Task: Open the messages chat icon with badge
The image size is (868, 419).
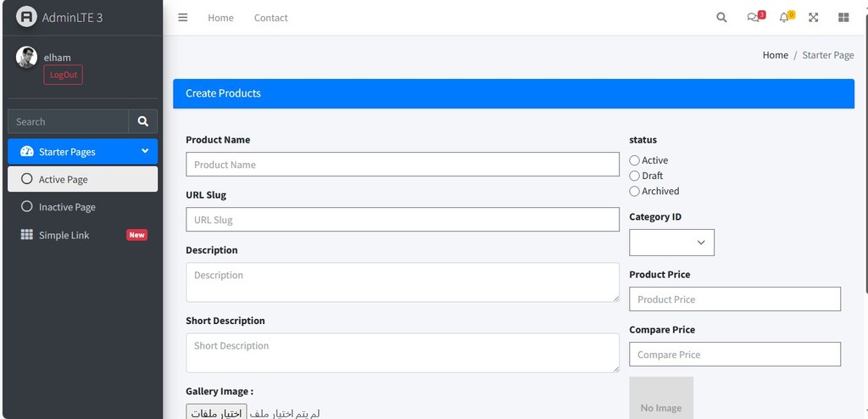Action: tap(755, 17)
